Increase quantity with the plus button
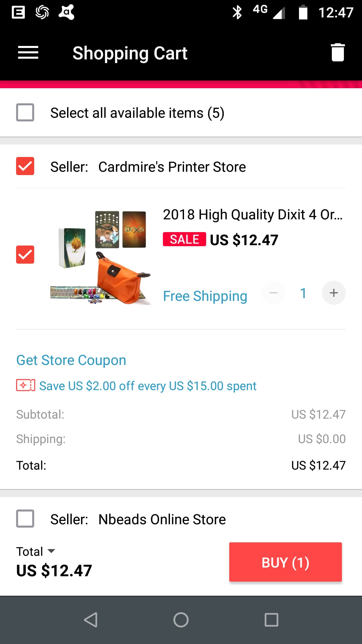The height and width of the screenshot is (644, 362). (x=334, y=293)
